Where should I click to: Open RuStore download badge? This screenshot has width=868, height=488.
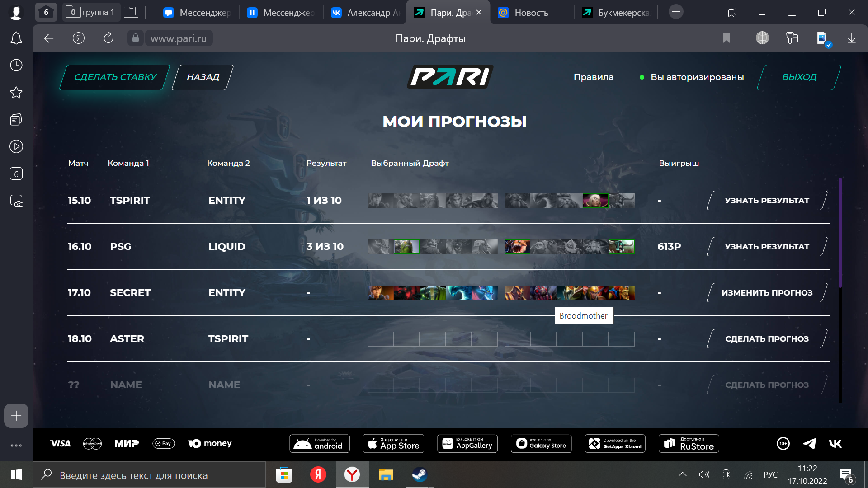pos(689,444)
